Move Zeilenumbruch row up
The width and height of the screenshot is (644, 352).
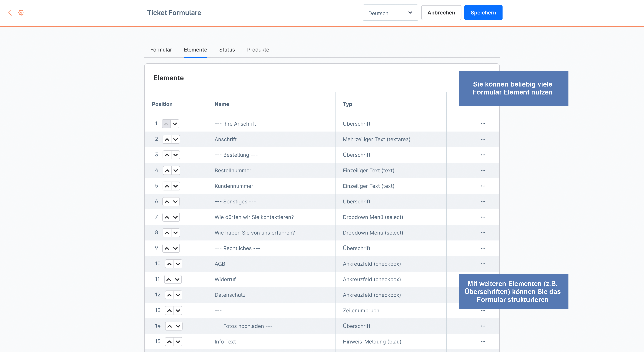click(169, 311)
